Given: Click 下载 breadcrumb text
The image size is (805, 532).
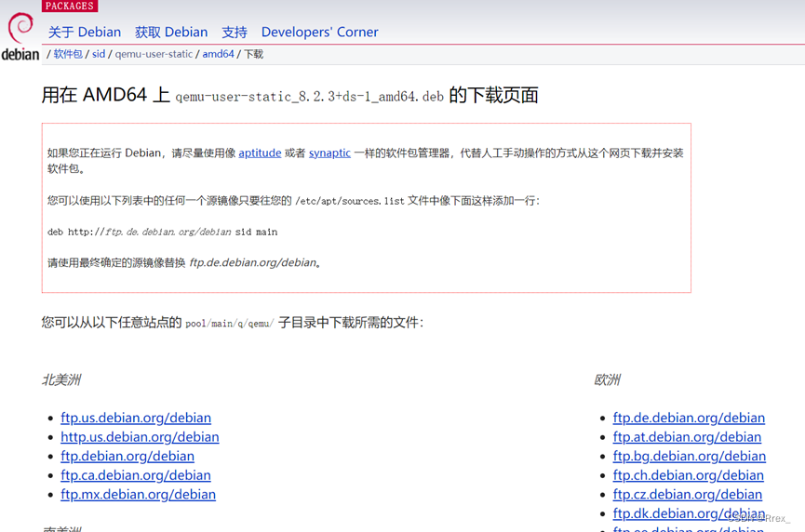Looking at the screenshot, I should tap(253, 54).
